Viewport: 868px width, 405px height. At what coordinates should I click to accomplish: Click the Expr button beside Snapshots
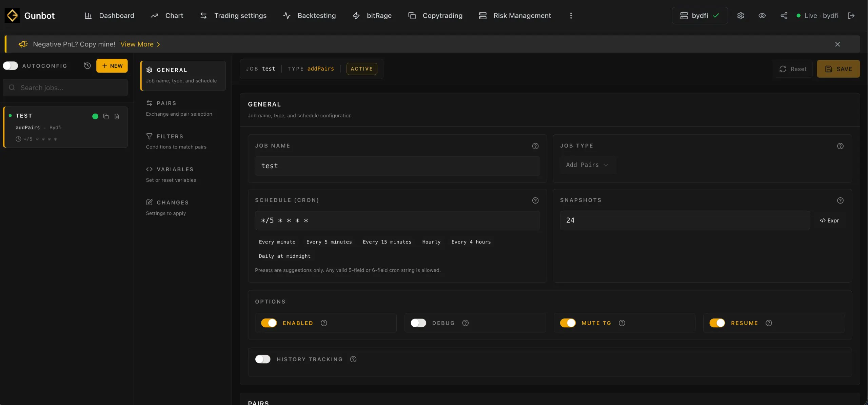(x=829, y=220)
